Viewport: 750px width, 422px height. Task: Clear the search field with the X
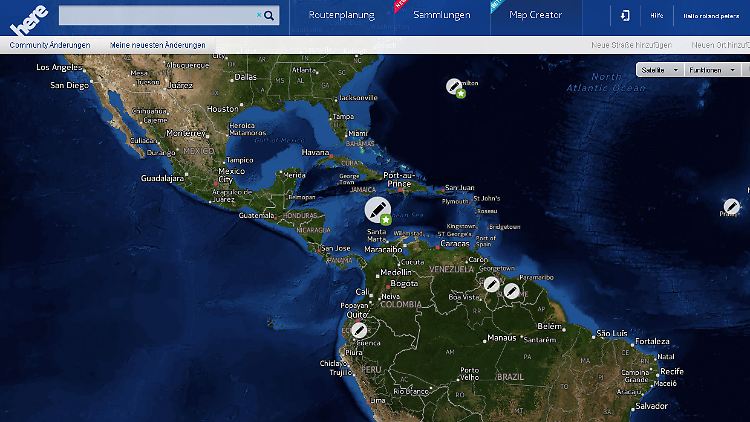coord(259,16)
